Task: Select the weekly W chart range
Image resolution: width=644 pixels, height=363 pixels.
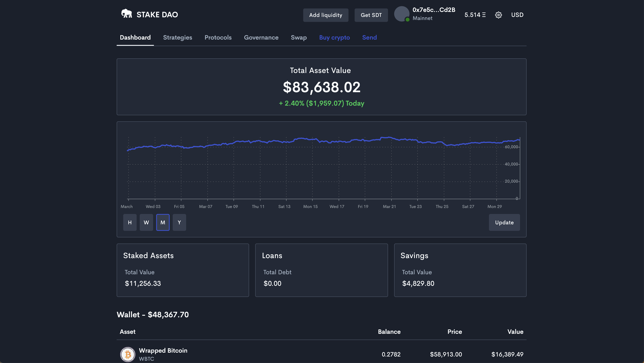Action: [x=146, y=222]
